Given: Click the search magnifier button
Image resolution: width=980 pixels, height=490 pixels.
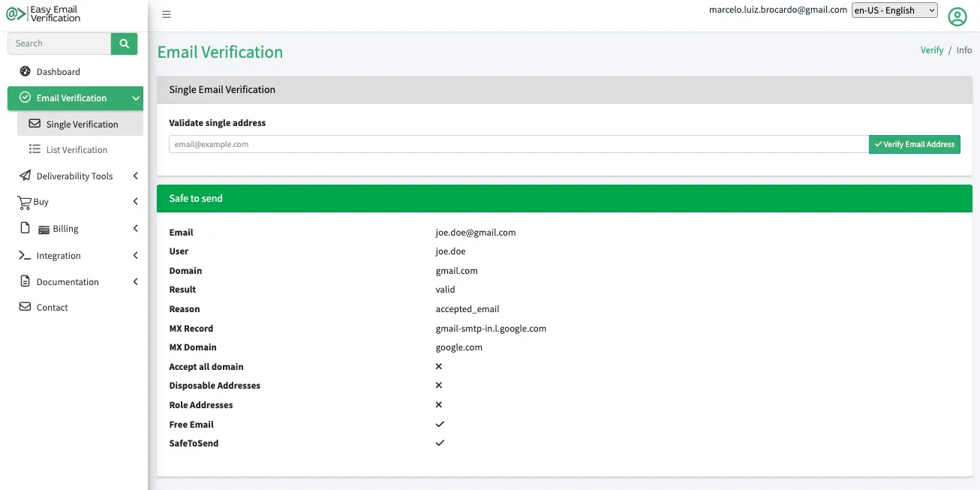Looking at the screenshot, I should [125, 44].
